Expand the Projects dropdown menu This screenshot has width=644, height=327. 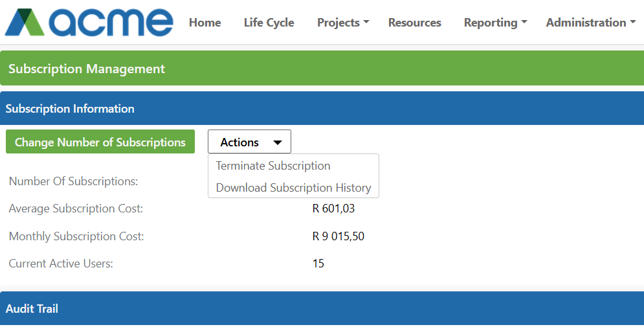343,23
